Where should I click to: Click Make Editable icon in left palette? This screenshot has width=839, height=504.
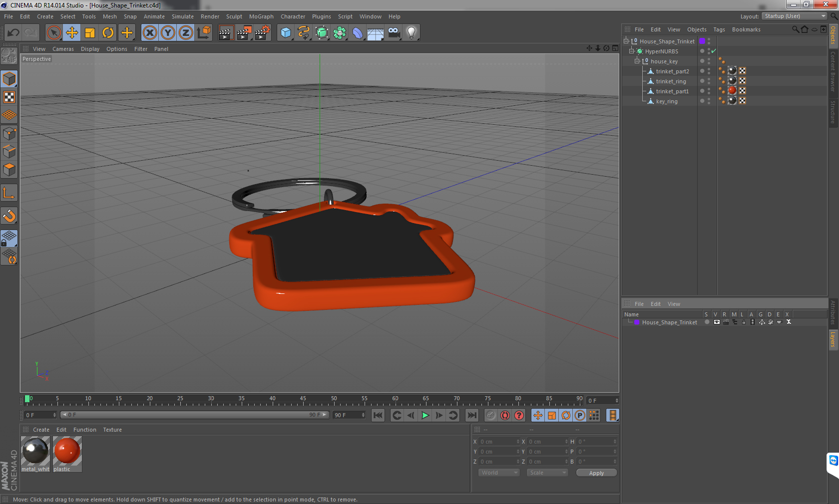coord(9,56)
